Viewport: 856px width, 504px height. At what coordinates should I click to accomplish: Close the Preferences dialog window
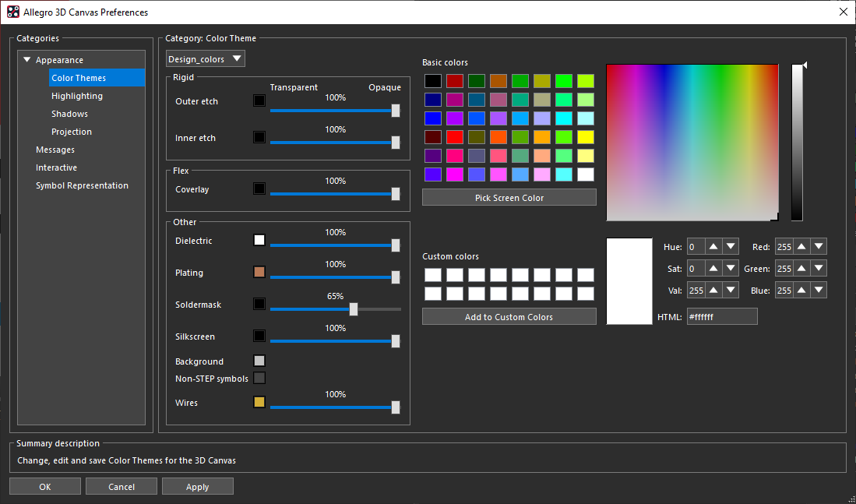843,12
